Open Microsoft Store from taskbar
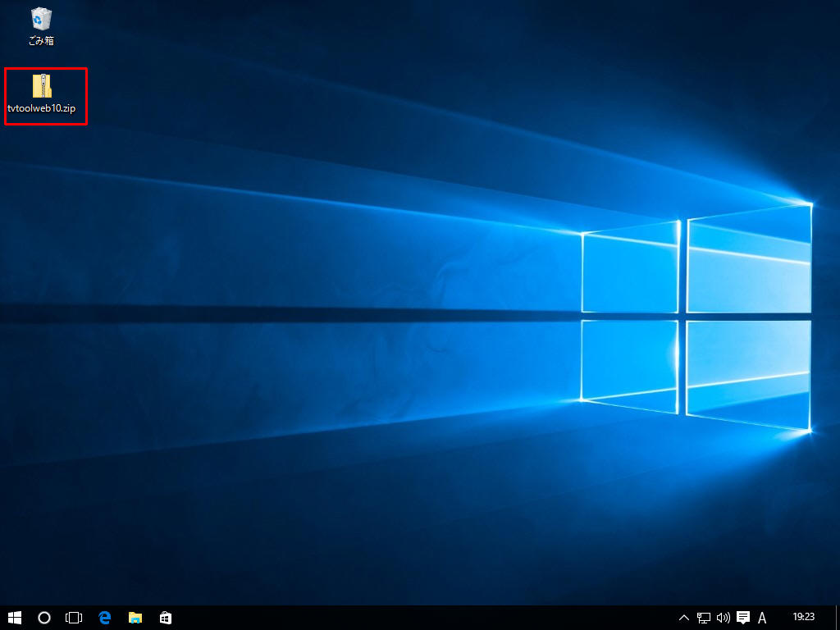This screenshot has width=840, height=630. coord(166,618)
